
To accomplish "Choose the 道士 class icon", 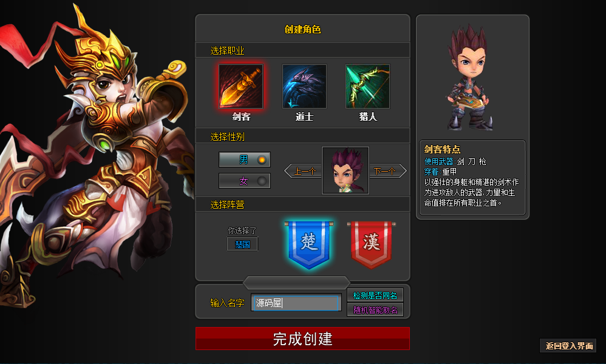I will 304,86.
